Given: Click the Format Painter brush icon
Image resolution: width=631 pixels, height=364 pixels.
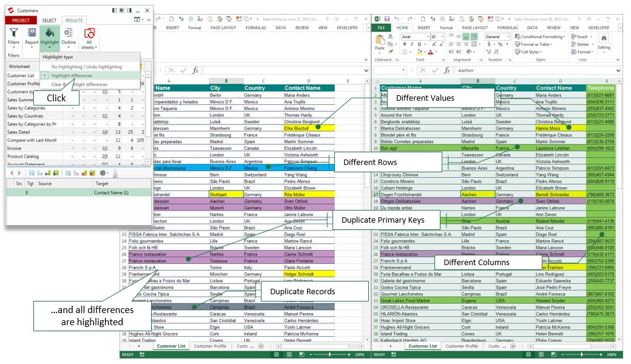Looking at the screenshot, I should 390,52.
